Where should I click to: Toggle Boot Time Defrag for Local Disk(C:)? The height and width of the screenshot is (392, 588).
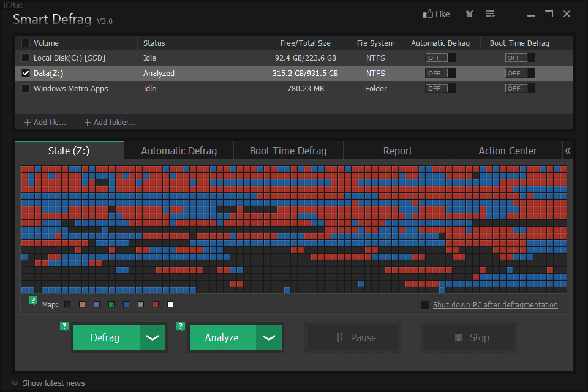520,58
